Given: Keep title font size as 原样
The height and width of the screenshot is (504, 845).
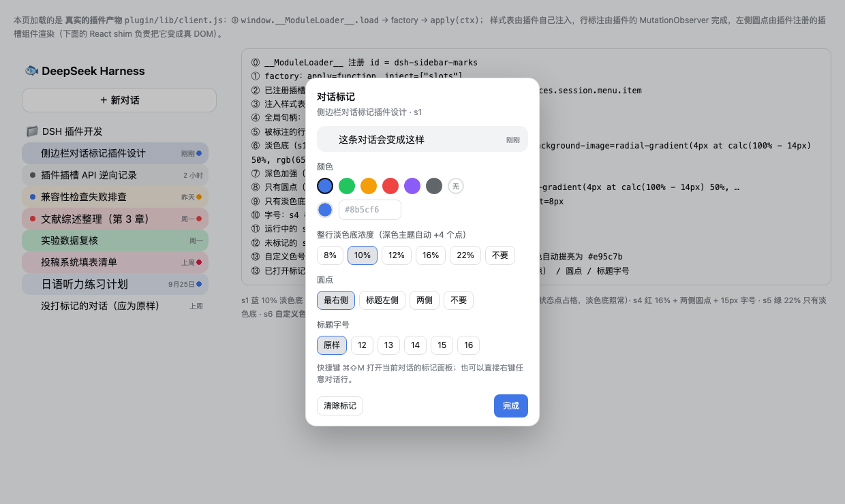Looking at the screenshot, I should pos(332,345).
